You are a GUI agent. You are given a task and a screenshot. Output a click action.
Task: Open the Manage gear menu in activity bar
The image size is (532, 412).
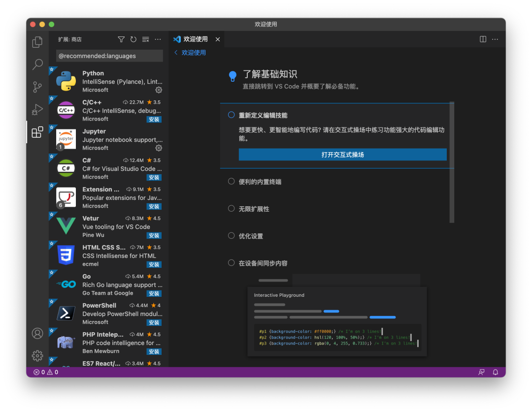pyautogui.click(x=37, y=355)
